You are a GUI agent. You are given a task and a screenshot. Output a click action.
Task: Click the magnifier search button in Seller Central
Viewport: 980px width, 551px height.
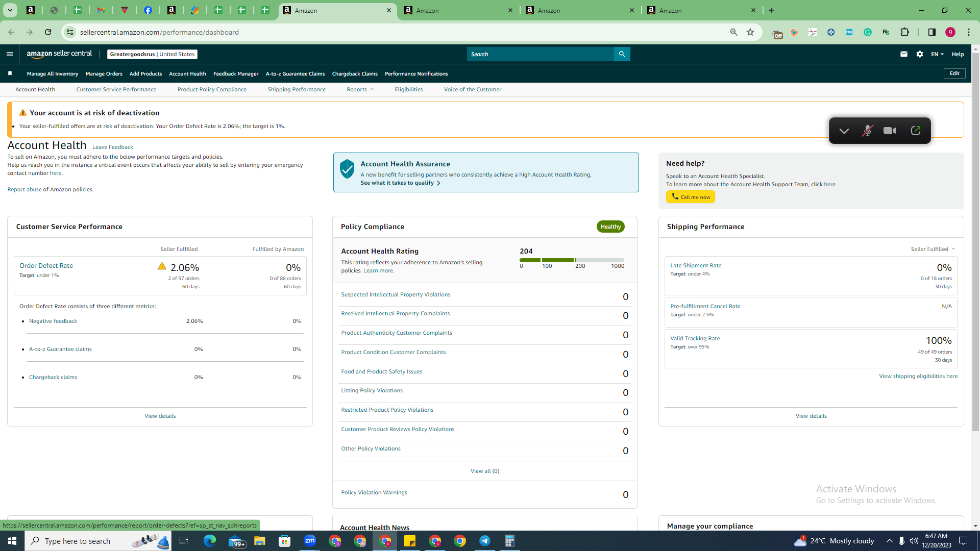click(622, 54)
